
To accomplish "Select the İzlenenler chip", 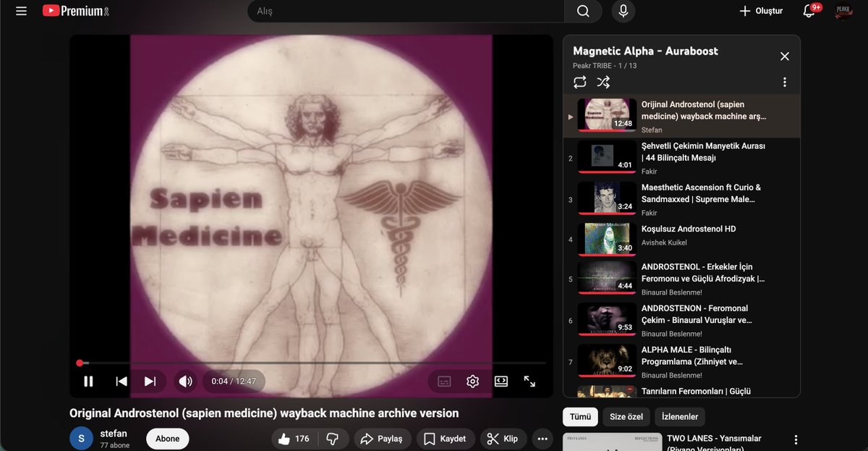I will (x=681, y=417).
